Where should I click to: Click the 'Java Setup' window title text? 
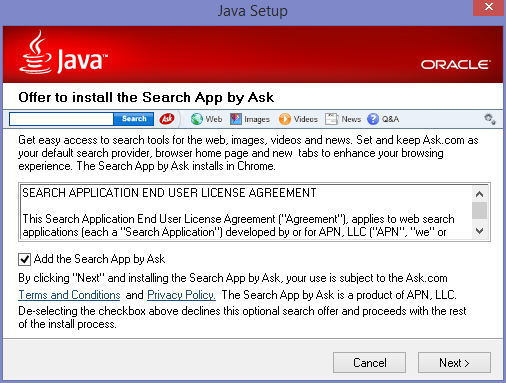click(x=253, y=11)
